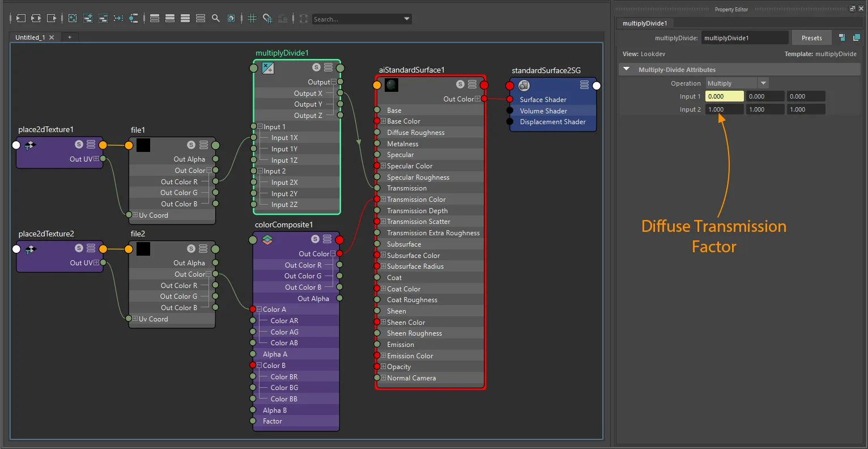Click the Presets button
Image resolution: width=868 pixels, height=449 pixels.
pos(811,38)
